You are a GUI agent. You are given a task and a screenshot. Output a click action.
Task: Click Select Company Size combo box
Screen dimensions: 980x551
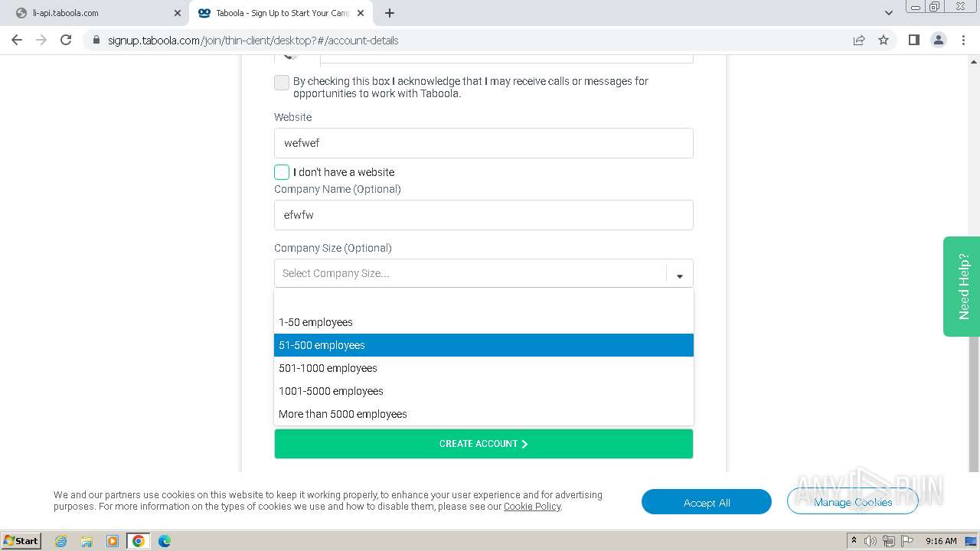[x=484, y=273]
